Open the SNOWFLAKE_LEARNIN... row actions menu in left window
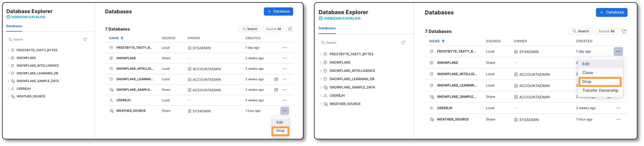Screen dimensions: 644x146 click(x=285, y=79)
